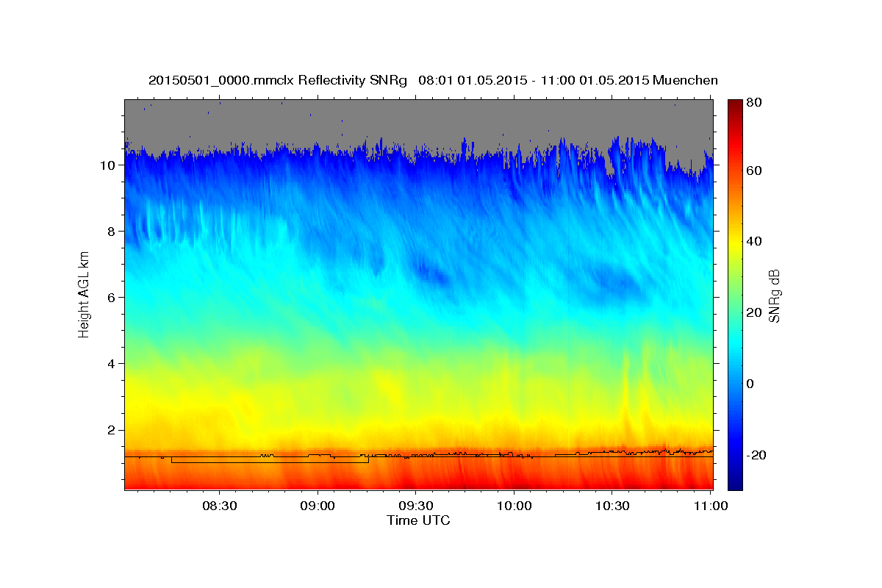Click the colorbar value 20
This screenshot has width=882, height=588.
pos(755,313)
